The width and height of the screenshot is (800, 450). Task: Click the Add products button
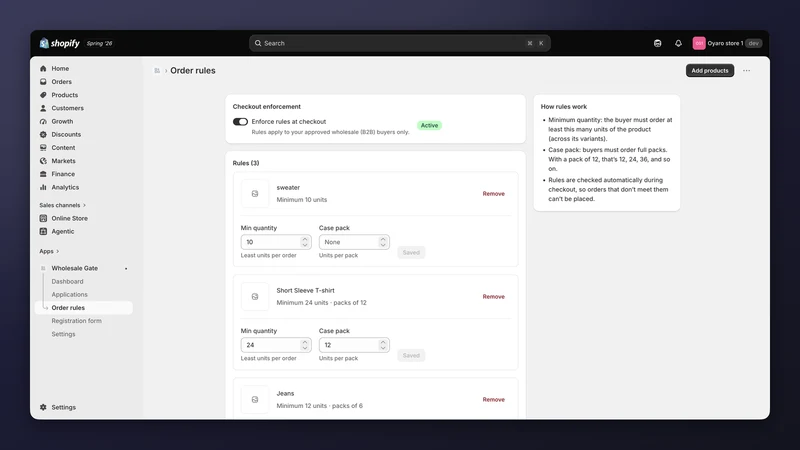[710, 70]
